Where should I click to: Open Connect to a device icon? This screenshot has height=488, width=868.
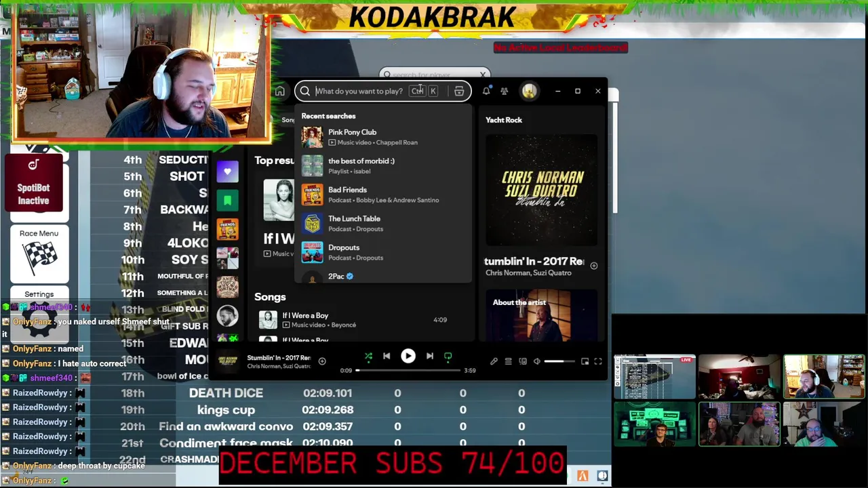pyautogui.click(x=522, y=361)
